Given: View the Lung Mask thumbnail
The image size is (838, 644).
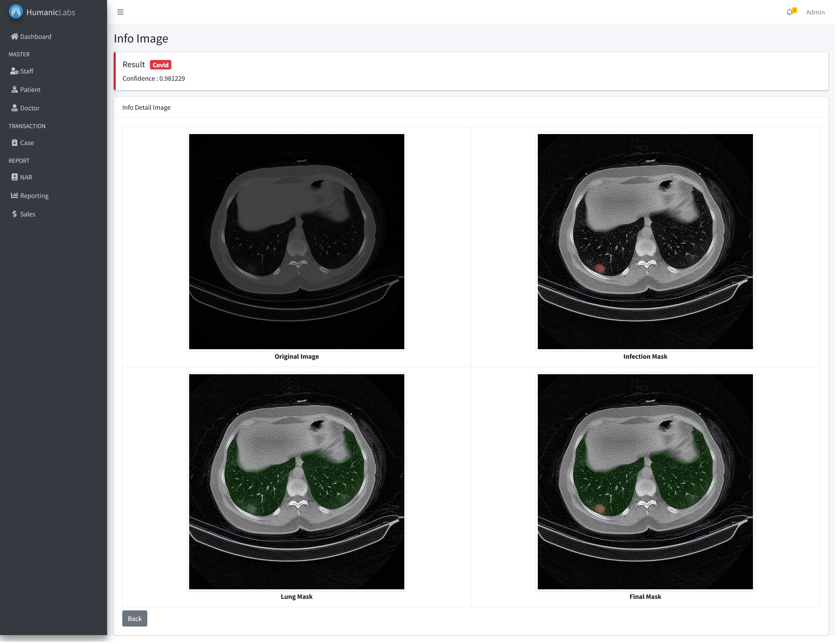Looking at the screenshot, I should [297, 482].
